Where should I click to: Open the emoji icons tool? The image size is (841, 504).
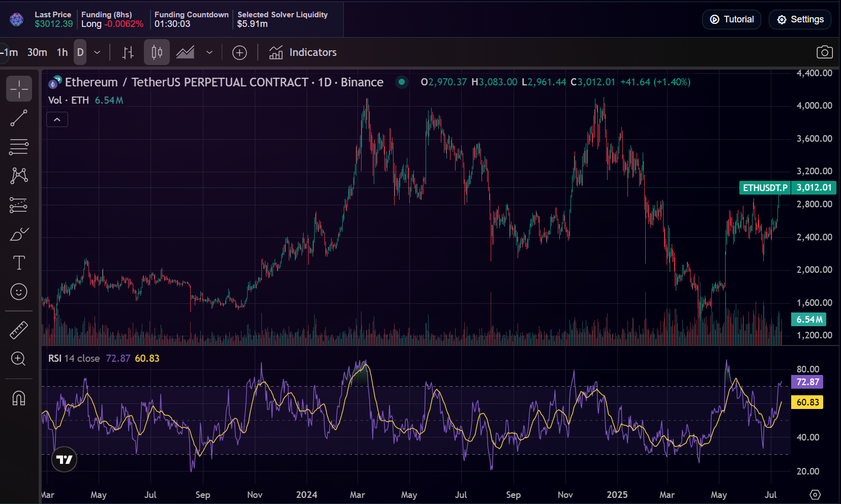coord(19,292)
